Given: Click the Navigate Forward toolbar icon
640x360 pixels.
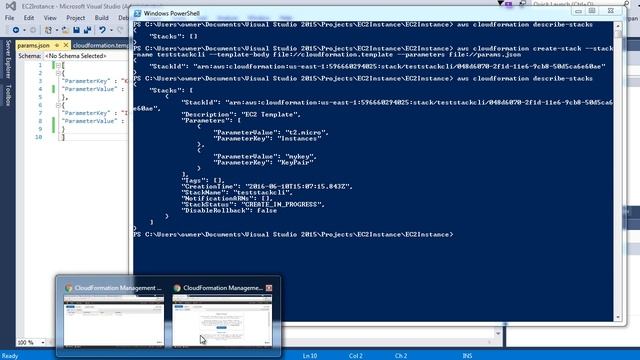Looking at the screenshot, I should pyautogui.click(x=33, y=30).
